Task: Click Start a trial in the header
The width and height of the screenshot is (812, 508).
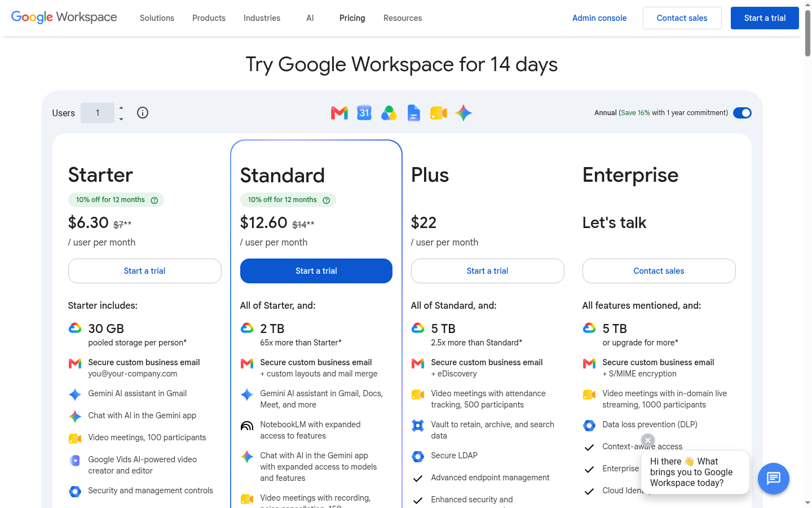Action: [x=765, y=18]
